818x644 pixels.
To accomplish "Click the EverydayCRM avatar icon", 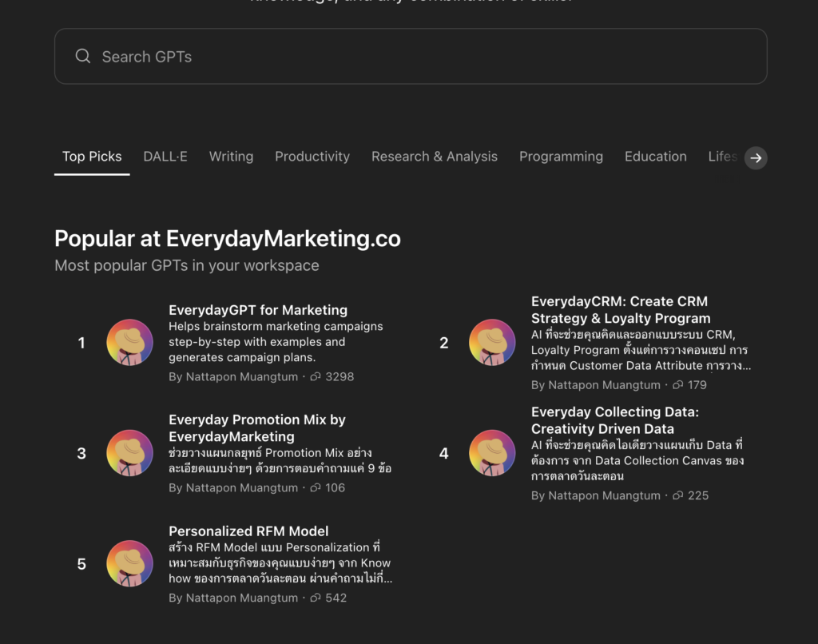I will tap(492, 343).
